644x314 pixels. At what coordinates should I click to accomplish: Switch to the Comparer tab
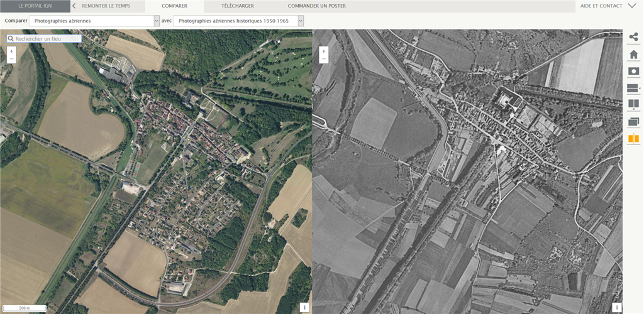point(175,6)
